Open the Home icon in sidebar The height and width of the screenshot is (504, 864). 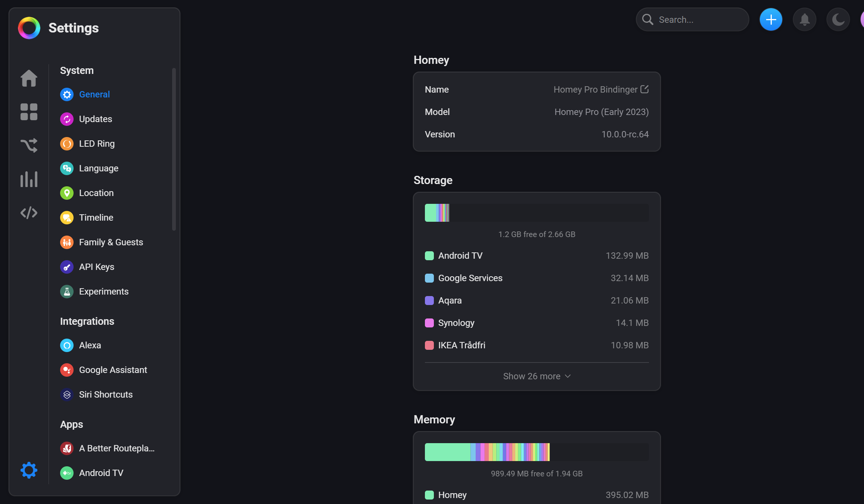coord(29,78)
